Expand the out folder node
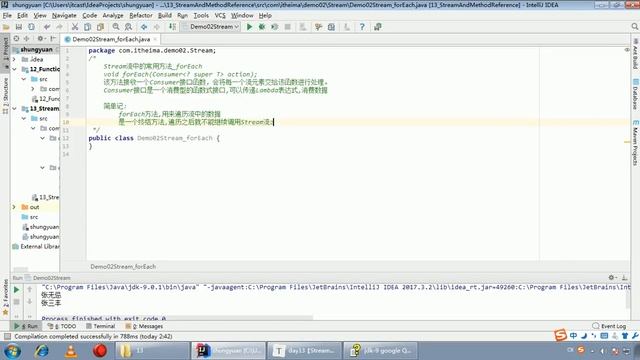The image size is (640, 360). point(15,207)
